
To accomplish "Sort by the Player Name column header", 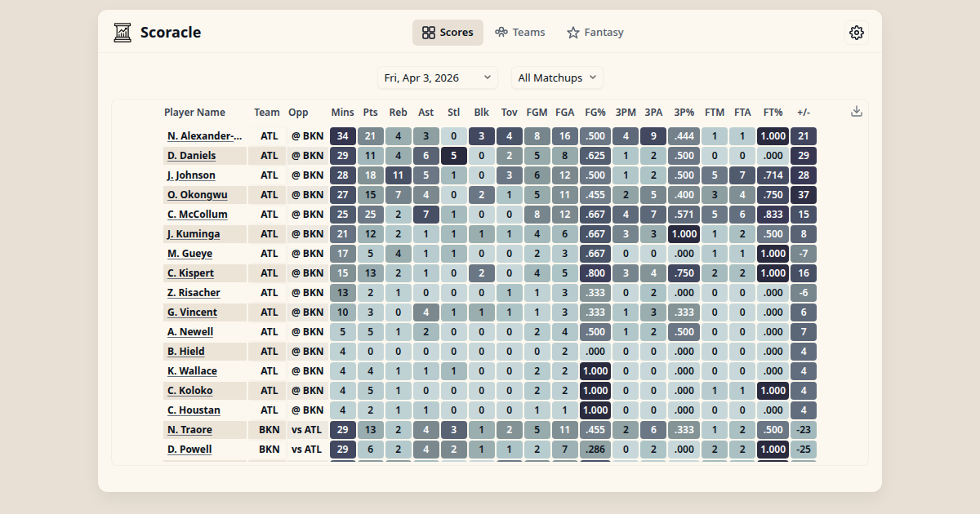I will 194,113.
